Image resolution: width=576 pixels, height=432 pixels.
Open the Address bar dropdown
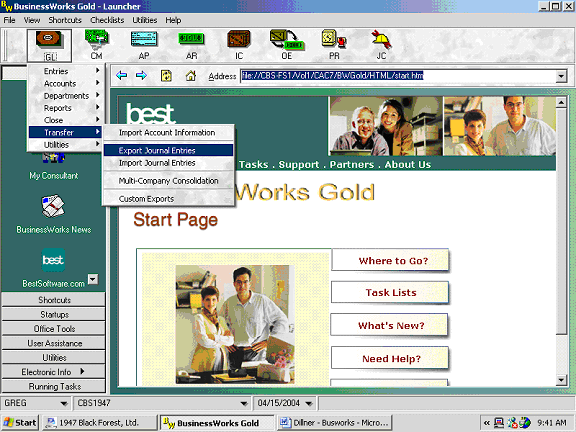coord(561,76)
